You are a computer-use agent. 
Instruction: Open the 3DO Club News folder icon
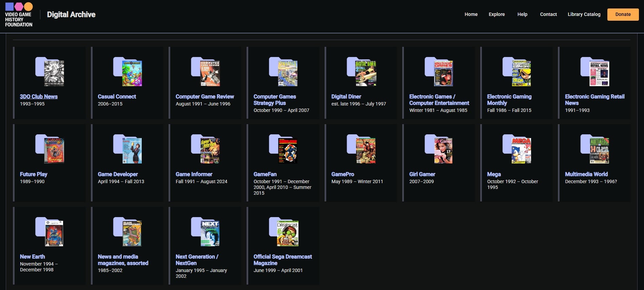click(x=50, y=72)
